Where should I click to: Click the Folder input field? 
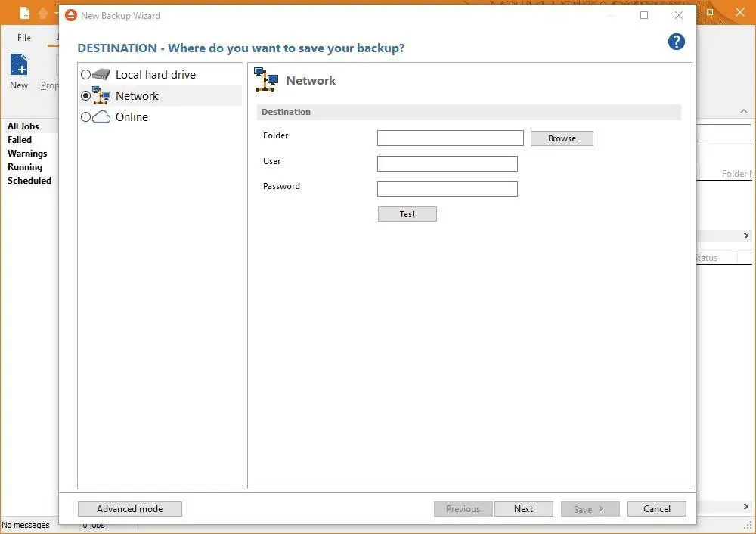point(450,138)
